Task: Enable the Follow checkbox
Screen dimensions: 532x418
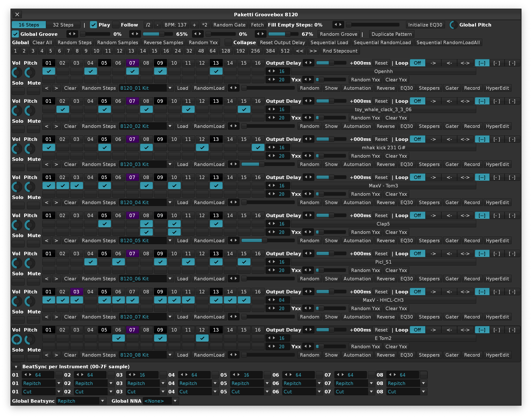Action: pyautogui.click(x=116, y=25)
